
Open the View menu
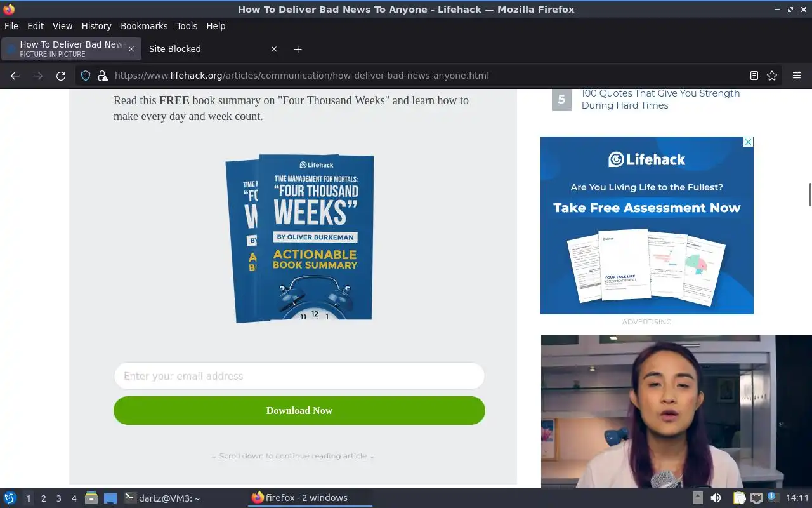point(62,26)
